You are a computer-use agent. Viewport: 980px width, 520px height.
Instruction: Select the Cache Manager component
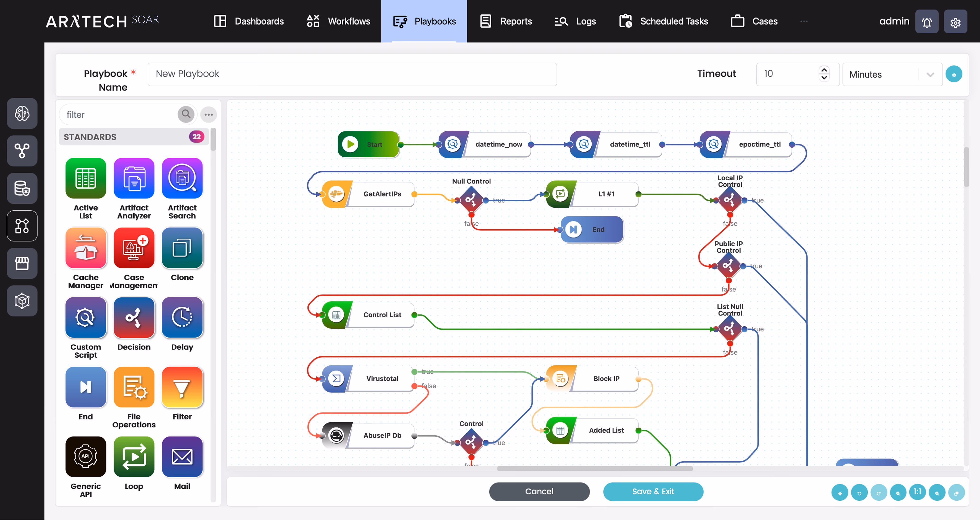coord(86,248)
